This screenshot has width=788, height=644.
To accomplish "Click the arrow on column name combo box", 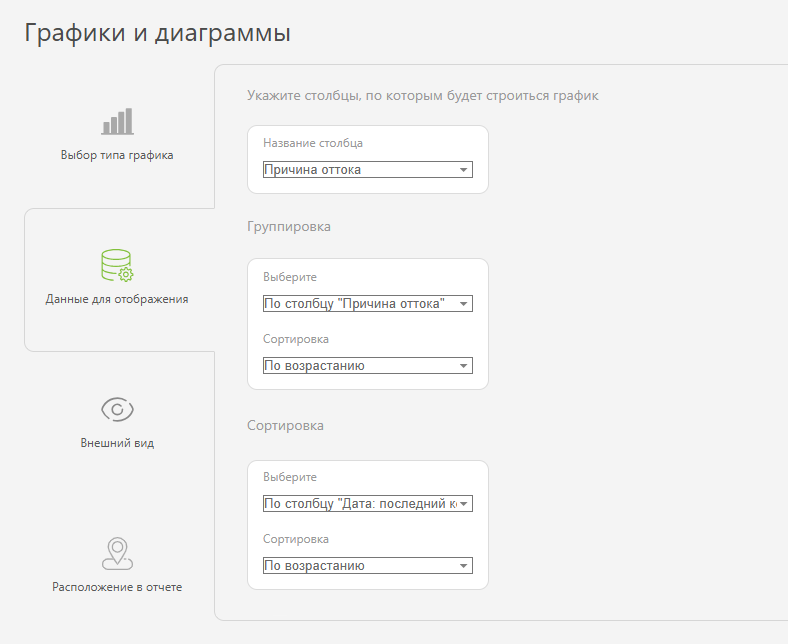I will 464,170.
